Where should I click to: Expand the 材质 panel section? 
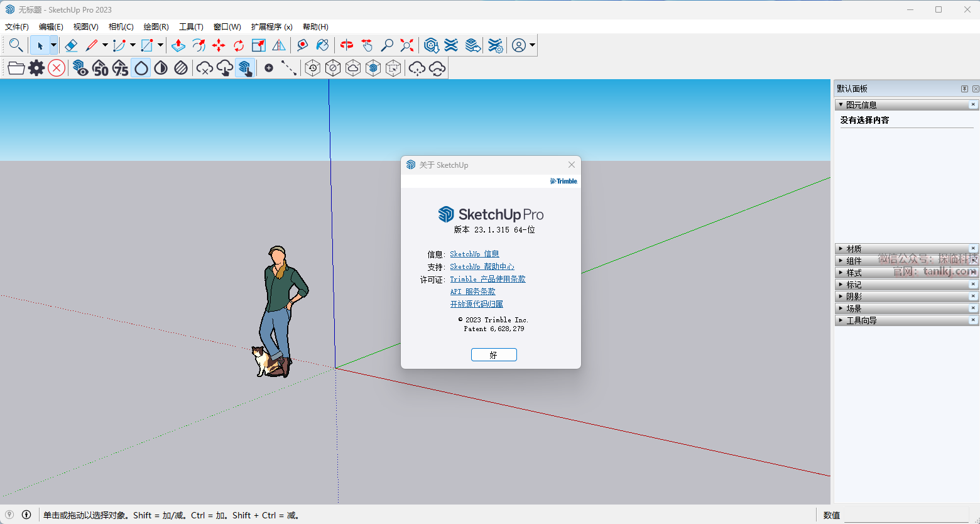click(x=854, y=249)
